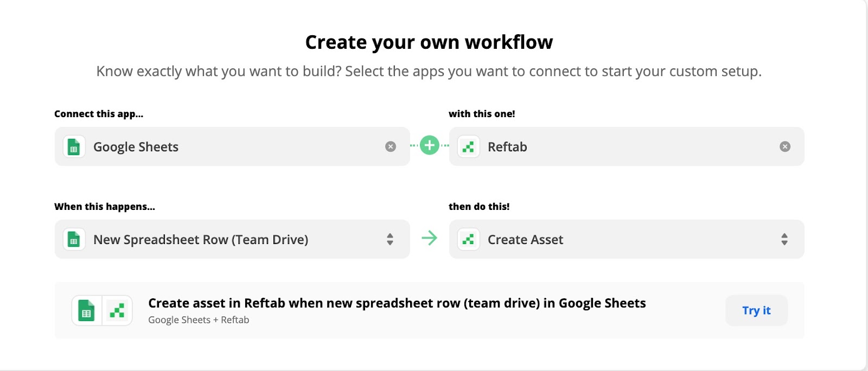Click 'then do this!' label
This screenshot has width=868, height=371.
coord(479,207)
